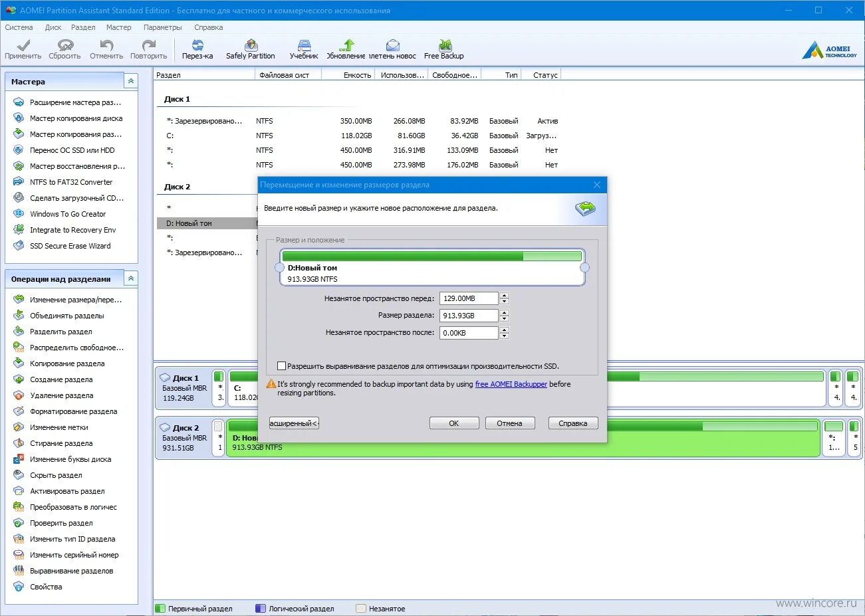
Task: Select Копирование раздела operation
Action: (66, 363)
